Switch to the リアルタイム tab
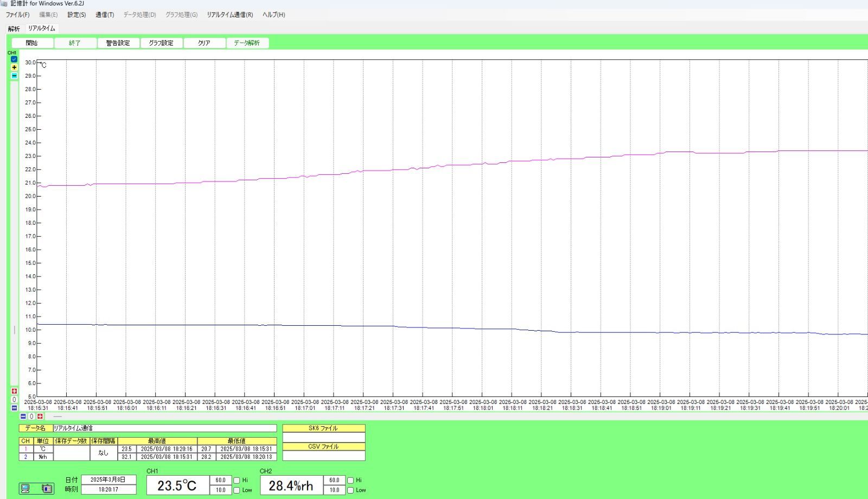The height and width of the screenshot is (499, 868). point(42,28)
